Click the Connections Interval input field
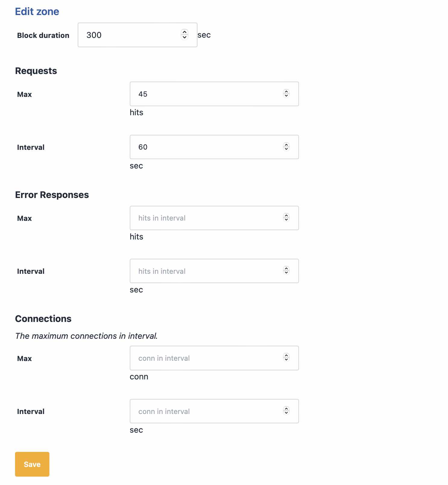The height and width of the screenshot is (485, 448). point(214,411)
